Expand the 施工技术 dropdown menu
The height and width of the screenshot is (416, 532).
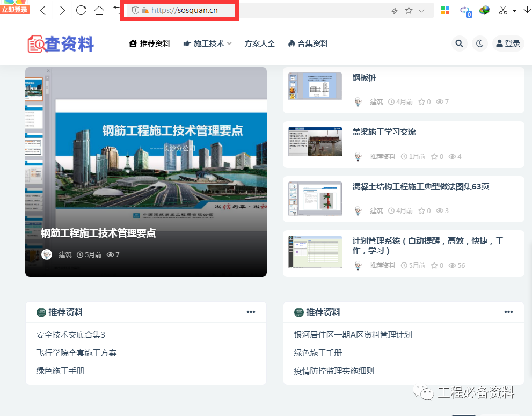(207, 43)
